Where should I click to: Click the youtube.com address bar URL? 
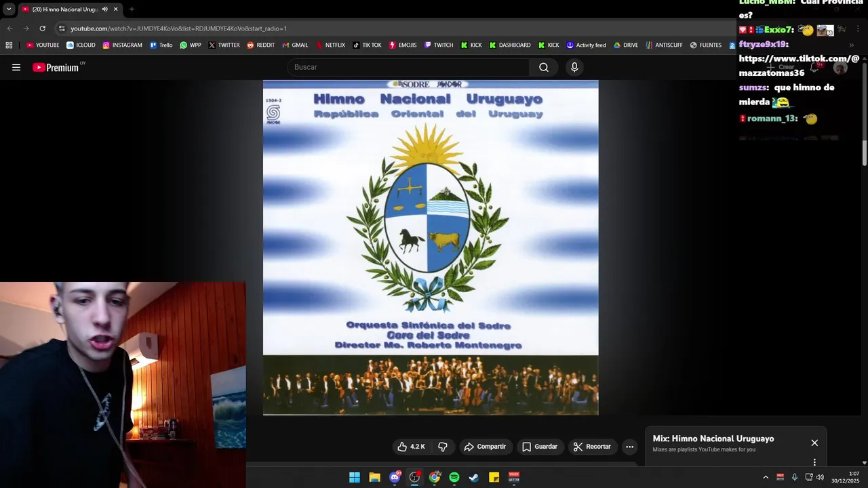(179, 28)
